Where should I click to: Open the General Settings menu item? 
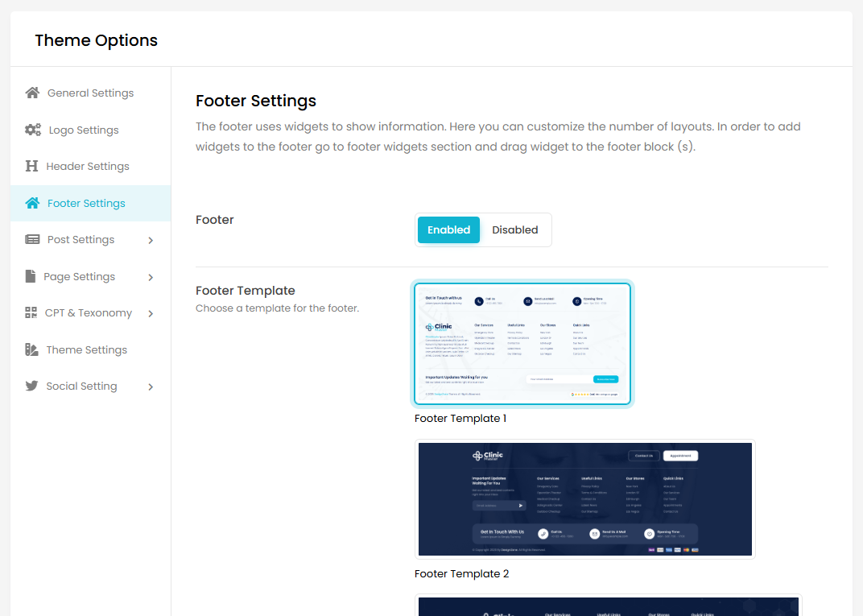[90, 93]
